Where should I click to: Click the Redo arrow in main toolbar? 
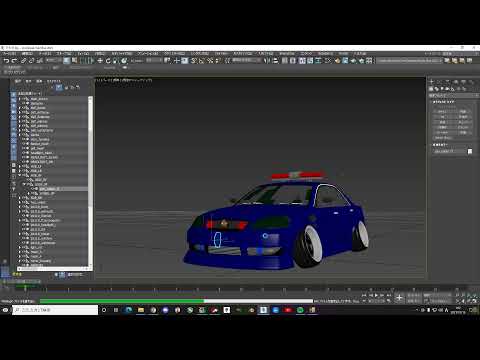click(x=14, y=61)
